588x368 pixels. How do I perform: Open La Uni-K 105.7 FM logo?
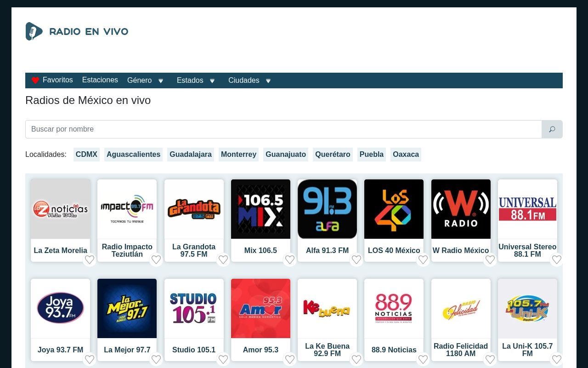tap(527, 308)
